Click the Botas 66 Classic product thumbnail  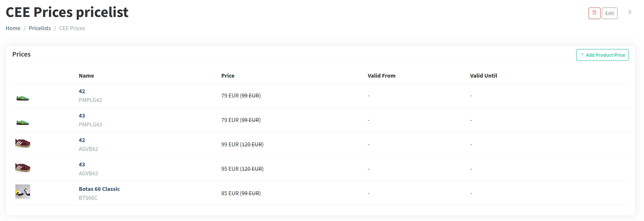click(22, 192)
